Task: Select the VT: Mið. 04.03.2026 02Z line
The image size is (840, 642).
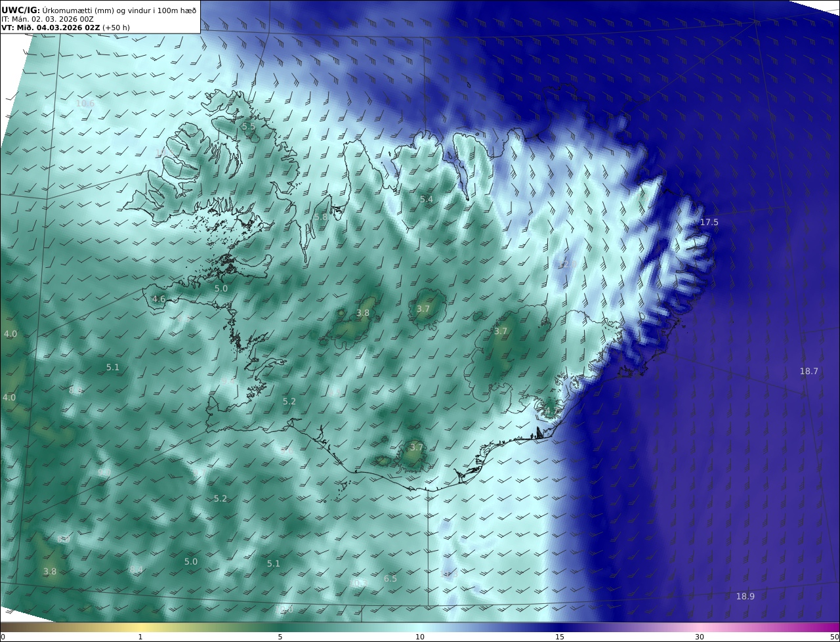Action: pos(51,28)
